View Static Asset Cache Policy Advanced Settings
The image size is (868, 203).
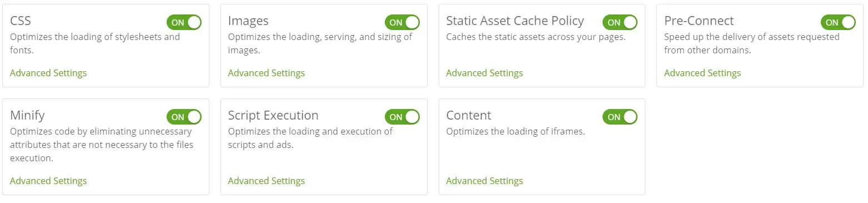click(x=485, y=73)
